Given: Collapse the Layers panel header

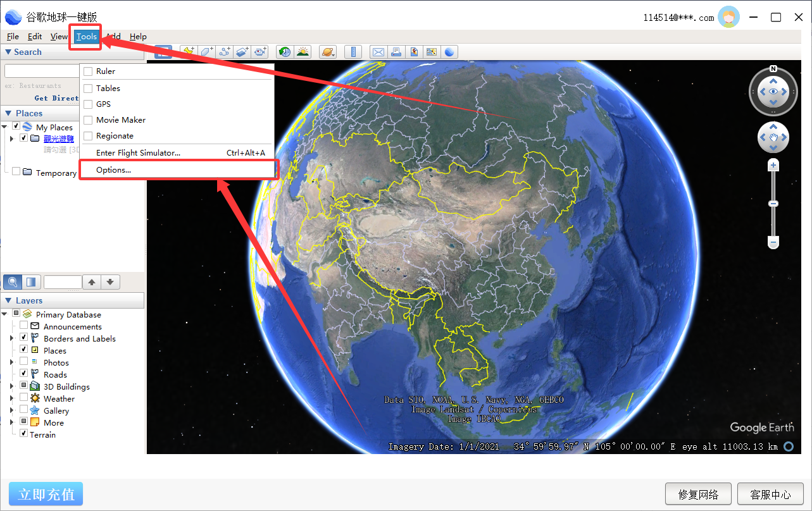Looking at the screenshot, I should (72, 300).
